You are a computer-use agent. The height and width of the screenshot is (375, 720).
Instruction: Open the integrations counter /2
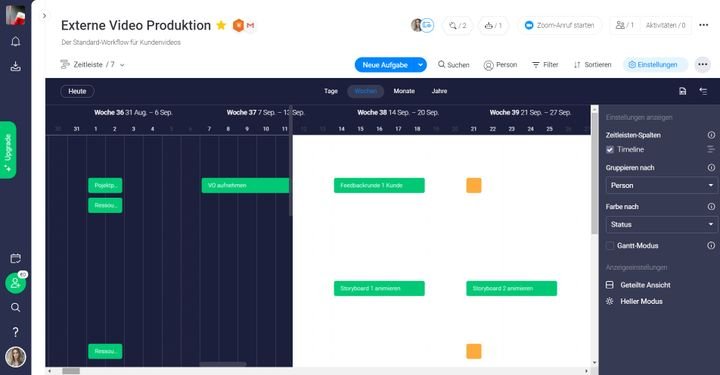pos(457,25)
